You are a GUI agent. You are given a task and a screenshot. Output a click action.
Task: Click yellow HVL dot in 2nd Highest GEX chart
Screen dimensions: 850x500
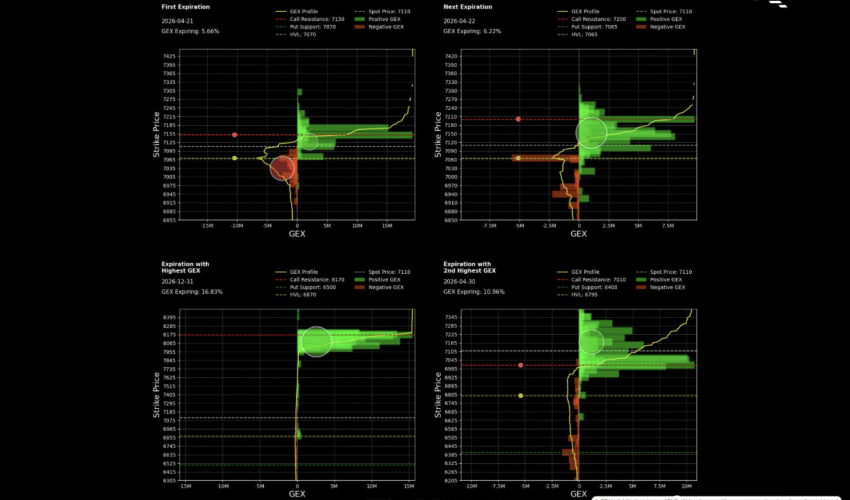point(520,396)
